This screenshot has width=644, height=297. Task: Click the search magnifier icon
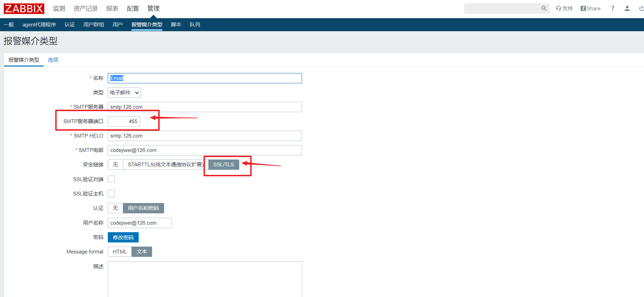point(544,9)
